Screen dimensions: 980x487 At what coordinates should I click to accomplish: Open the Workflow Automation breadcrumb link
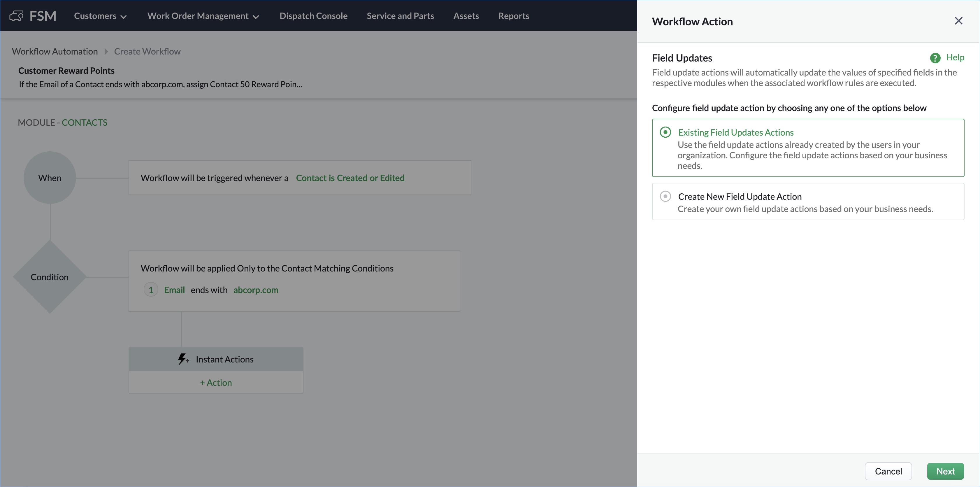click(x=55, y=51)
